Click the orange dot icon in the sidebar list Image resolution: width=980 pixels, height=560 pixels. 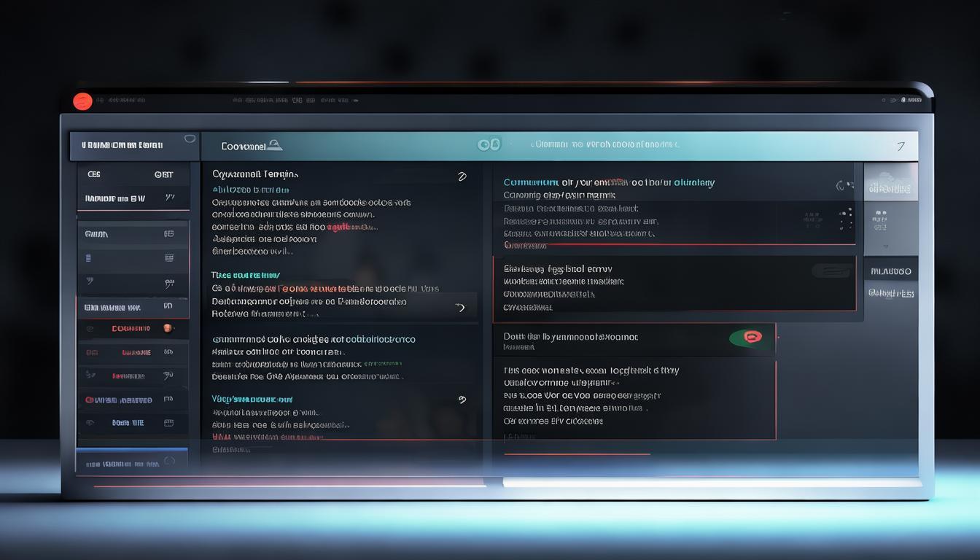coord(168,328)
